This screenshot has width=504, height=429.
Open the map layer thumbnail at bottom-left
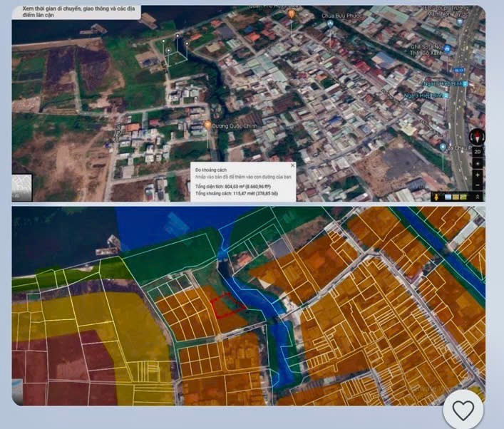tap(21, 187)
